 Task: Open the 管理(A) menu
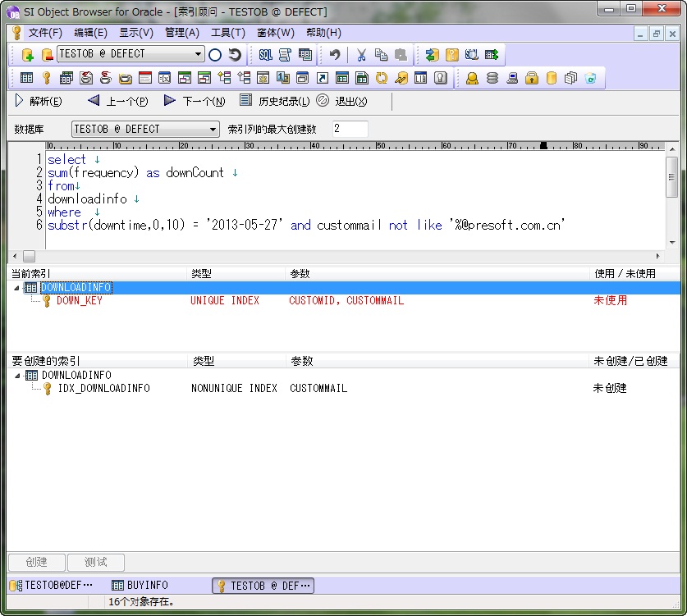(182, 32)
